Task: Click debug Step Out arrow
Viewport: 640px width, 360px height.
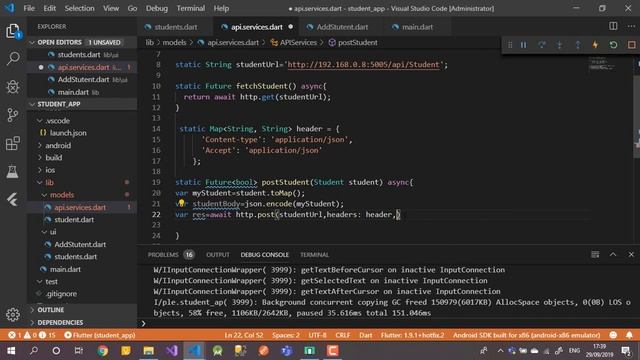Action: pos(578,45)
